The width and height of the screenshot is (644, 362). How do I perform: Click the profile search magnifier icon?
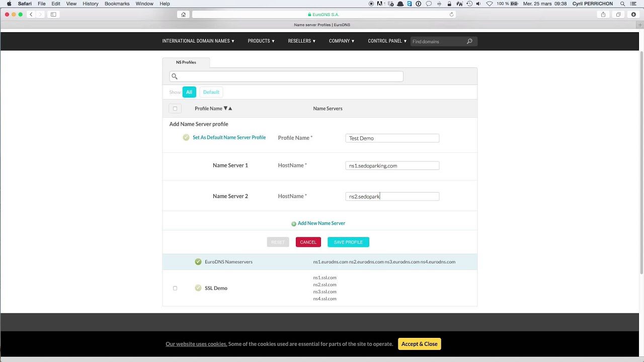[x=175, y=76]
